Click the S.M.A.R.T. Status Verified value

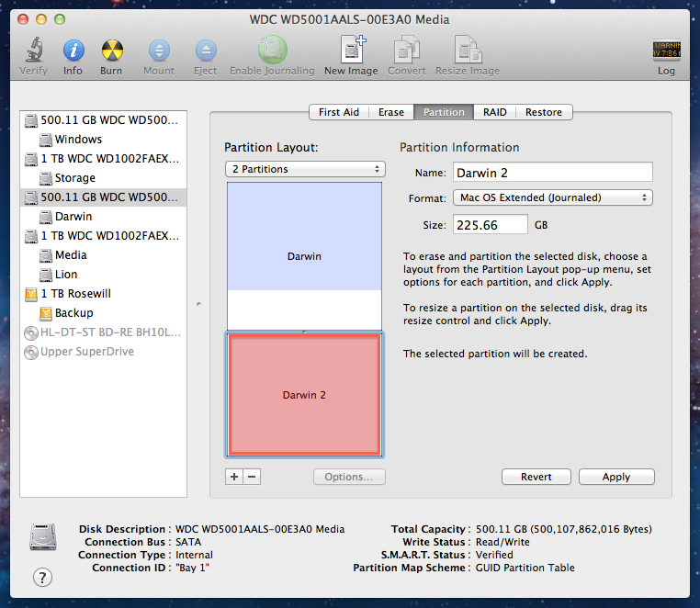point(494,555)
